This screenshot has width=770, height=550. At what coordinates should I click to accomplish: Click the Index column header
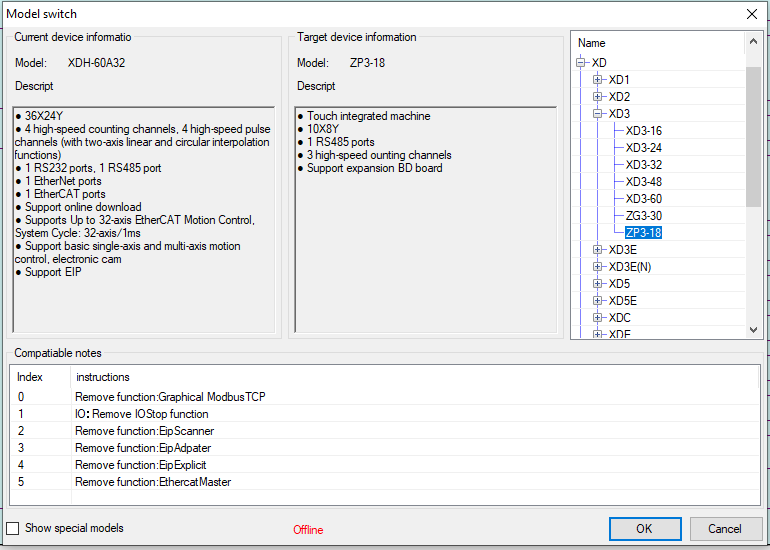tap(40, 377)
